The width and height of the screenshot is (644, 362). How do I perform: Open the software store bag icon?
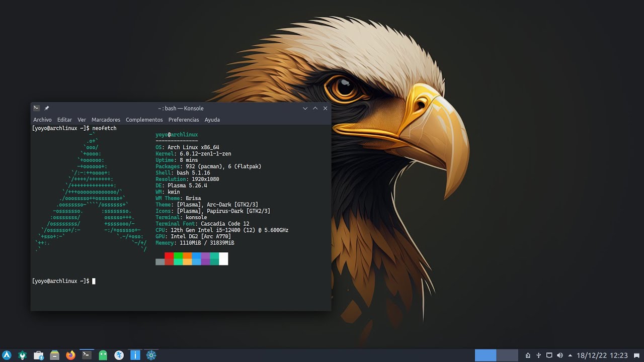tap(39, 355)
